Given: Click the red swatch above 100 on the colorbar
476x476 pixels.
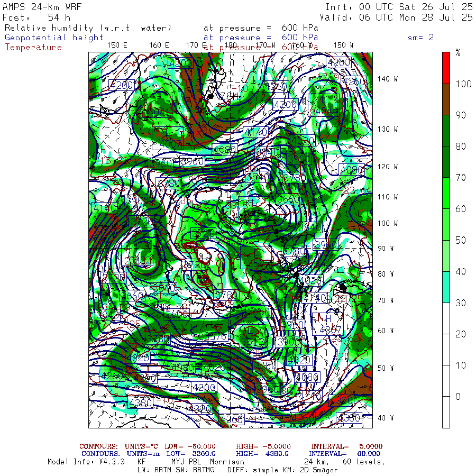Looking at the screenshot, I should click(446, 68).
